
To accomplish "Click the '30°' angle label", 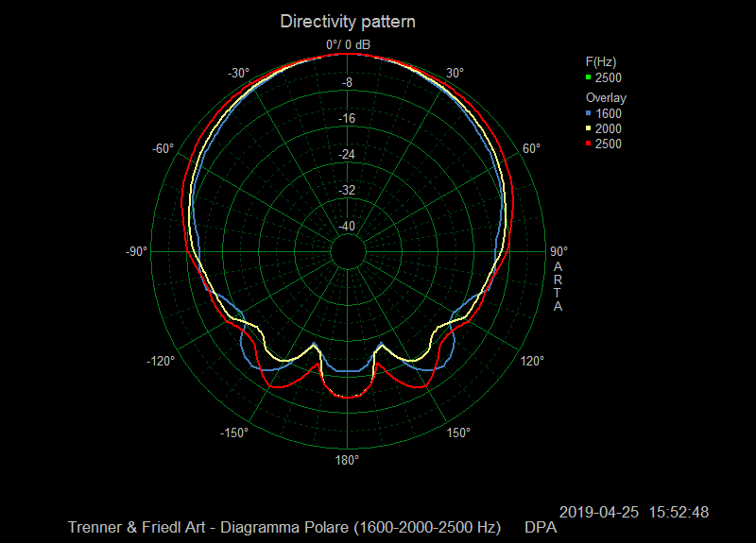I will [x=455, y=73].
